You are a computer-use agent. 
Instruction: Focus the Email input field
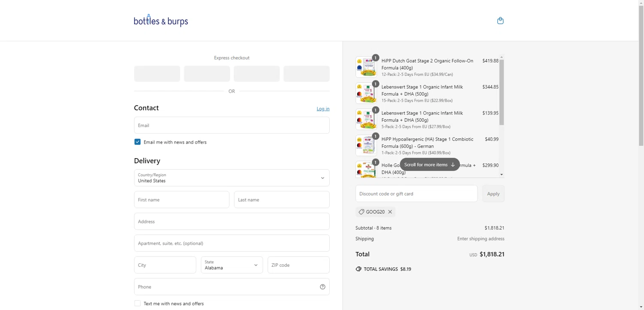coord(232,125)
